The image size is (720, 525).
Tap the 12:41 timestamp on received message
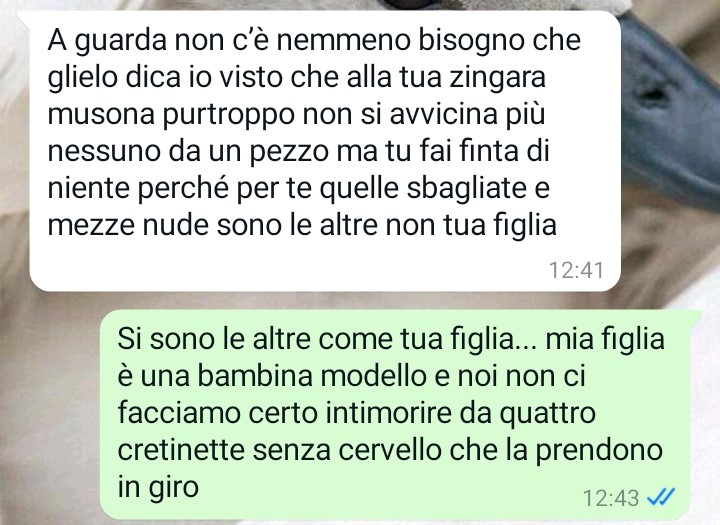tap(576, 270)
